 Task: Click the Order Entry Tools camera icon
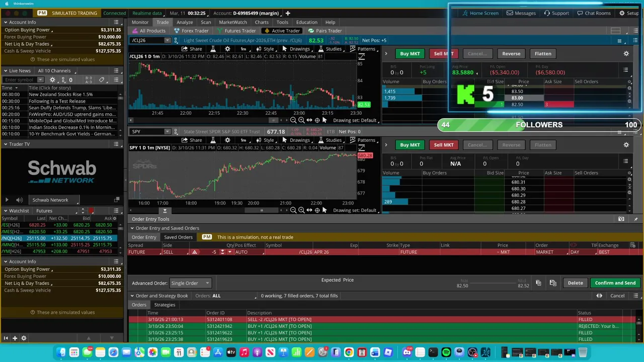pos(621,219)
